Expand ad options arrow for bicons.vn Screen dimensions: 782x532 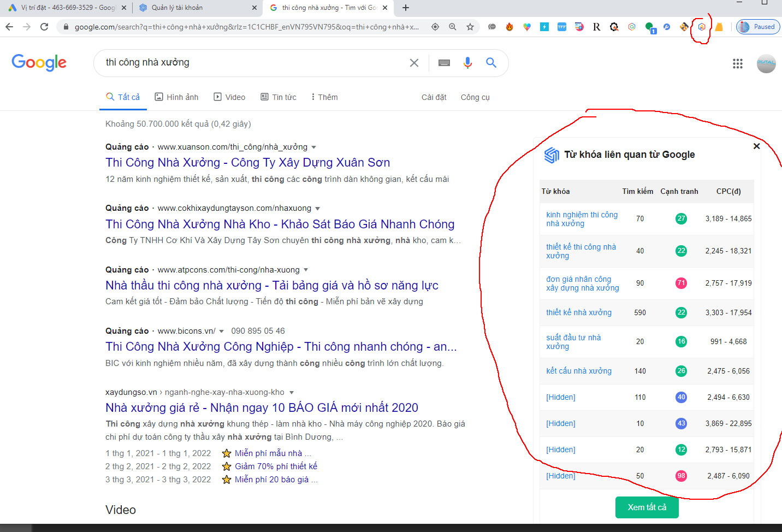click(222, 331)
